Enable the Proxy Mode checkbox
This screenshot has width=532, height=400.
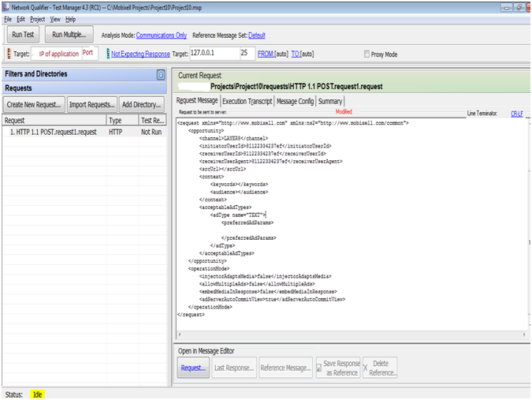[x=366, y=54]
